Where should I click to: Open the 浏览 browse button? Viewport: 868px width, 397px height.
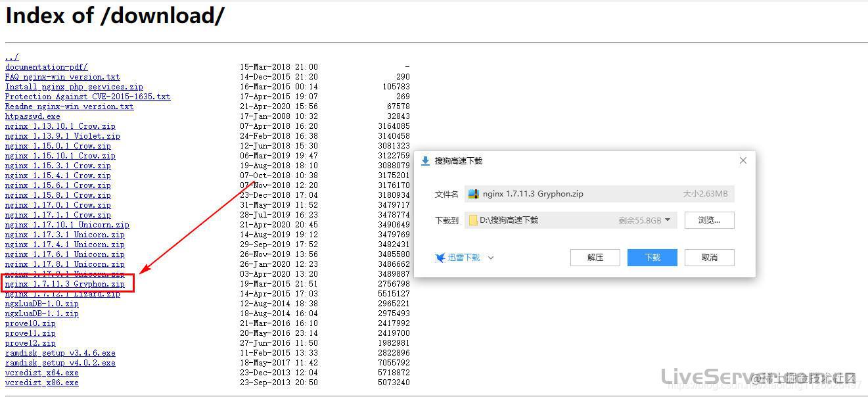[709, 220]
